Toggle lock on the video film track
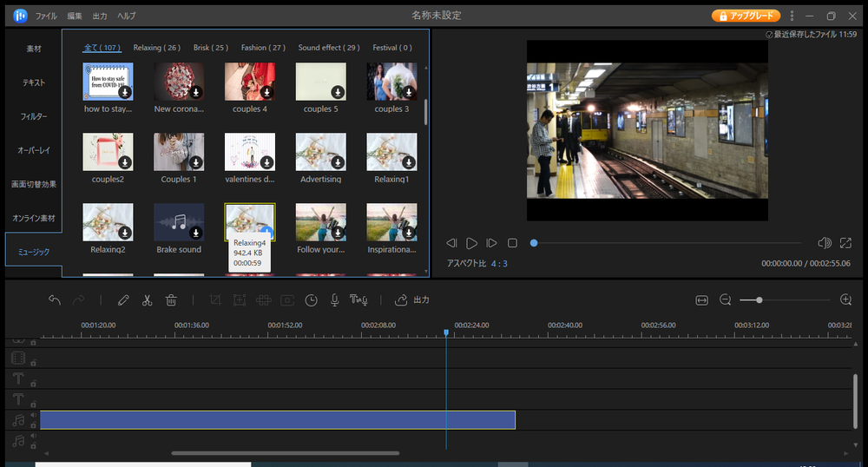The image size is (868, 467). tap(33, 363)
